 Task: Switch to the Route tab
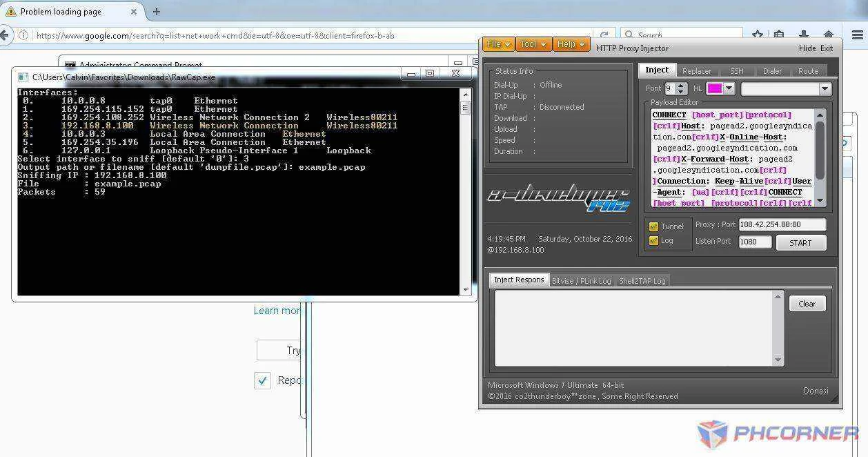(808, 71)
